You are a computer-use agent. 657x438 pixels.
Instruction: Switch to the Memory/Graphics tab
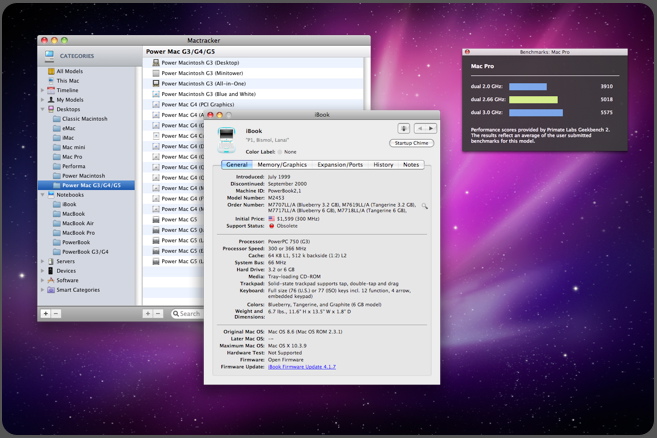(x=282, y=165)
